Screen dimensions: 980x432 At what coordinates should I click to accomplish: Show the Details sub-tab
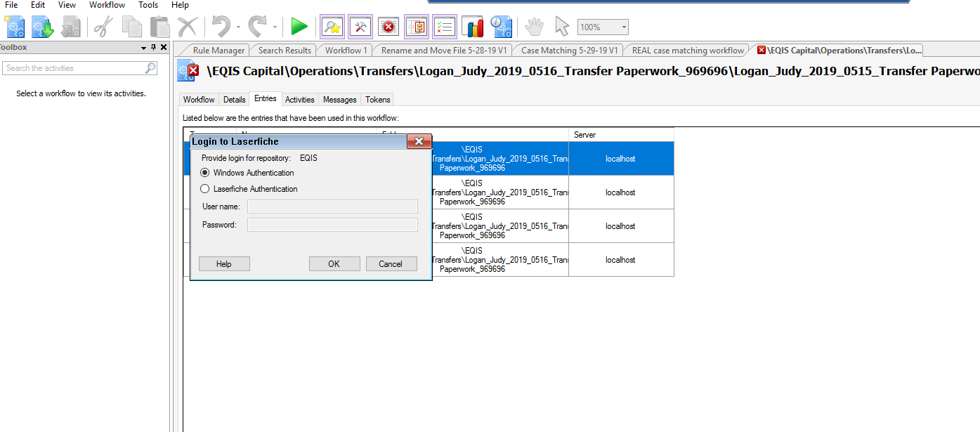(235, 100)
